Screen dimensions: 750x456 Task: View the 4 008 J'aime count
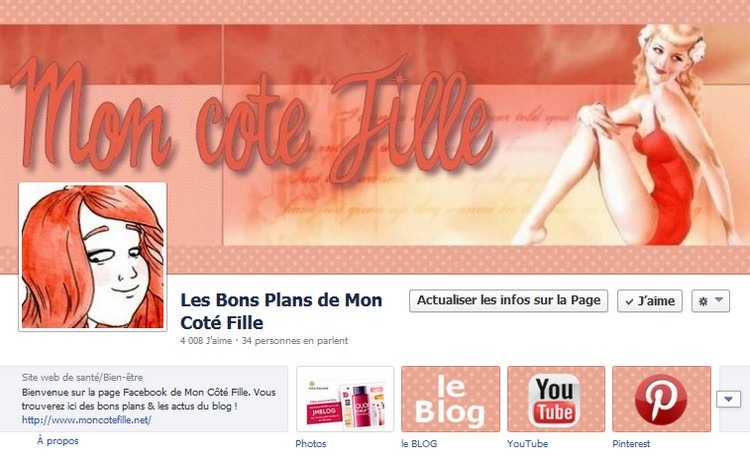(x=206, y=341)
